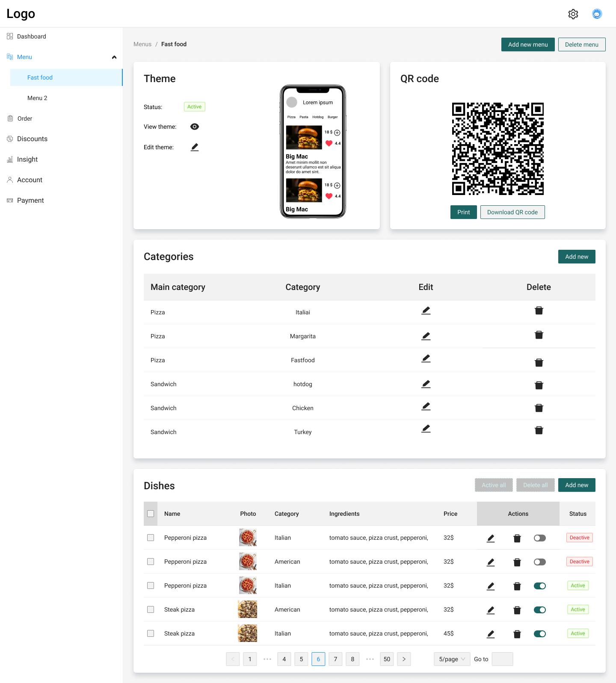This screenshot has width=616, height=683.
Task: Edit theme with the pencil icon
Action: (195, 147)
